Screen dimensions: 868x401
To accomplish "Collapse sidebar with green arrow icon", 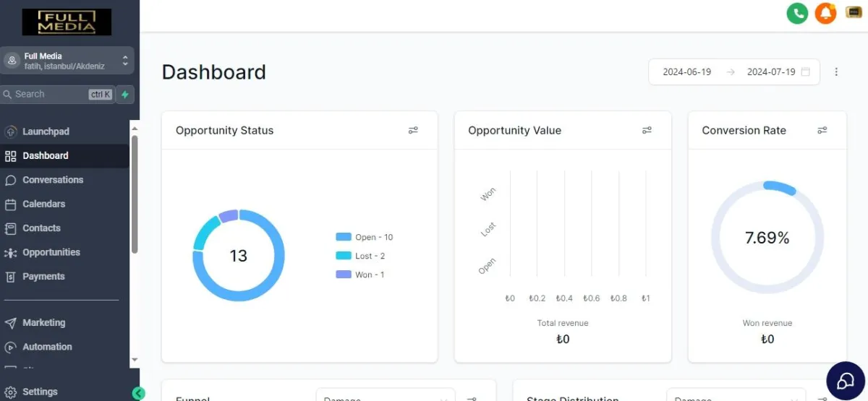I will (x=139, y=393).
